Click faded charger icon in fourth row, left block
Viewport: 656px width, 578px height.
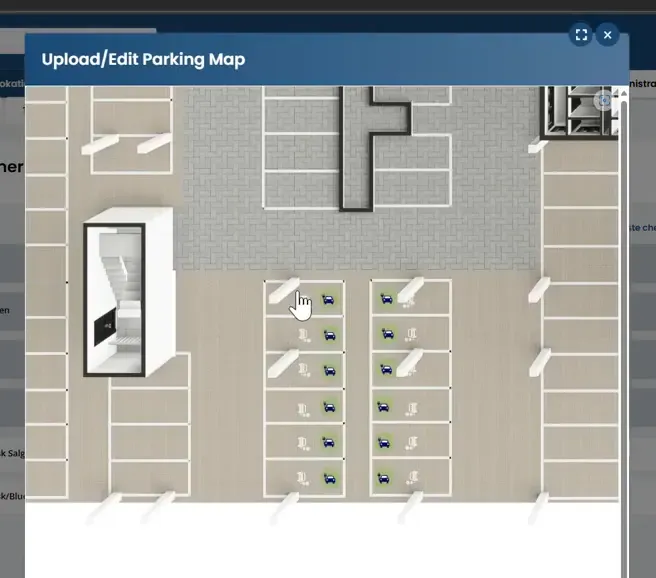303,410
